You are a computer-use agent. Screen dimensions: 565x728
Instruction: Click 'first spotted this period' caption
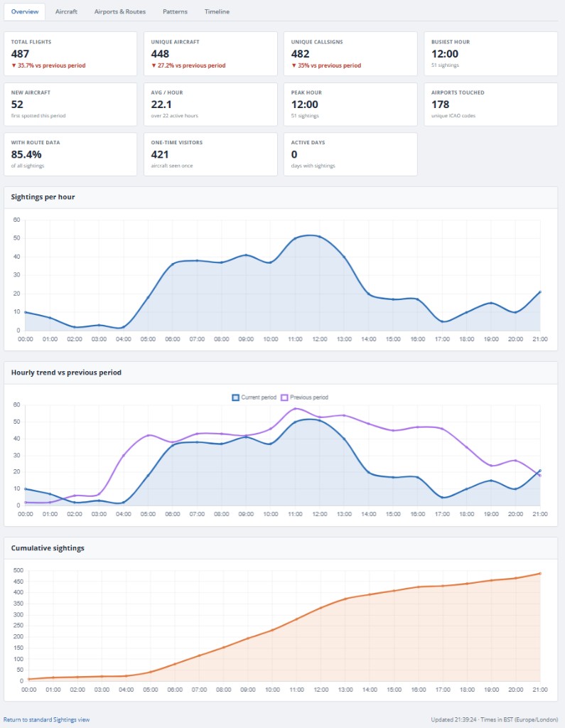(x=38, y=116)
